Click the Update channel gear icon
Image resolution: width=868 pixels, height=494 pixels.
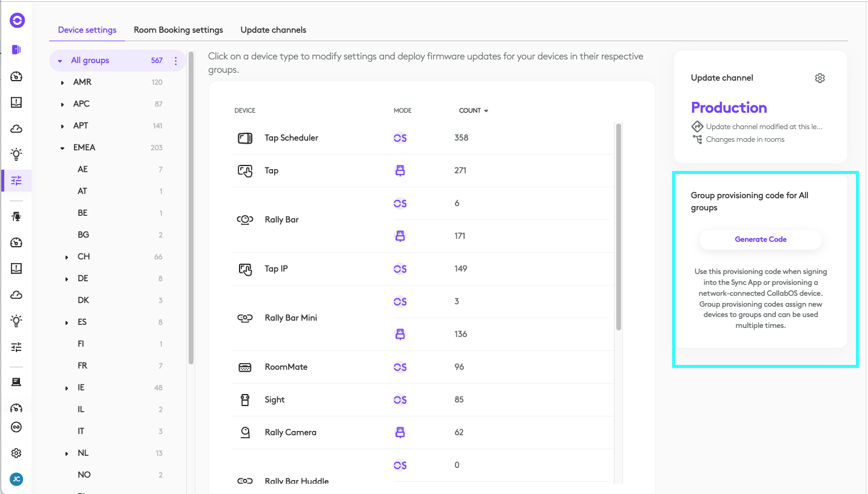coord(820,78)
